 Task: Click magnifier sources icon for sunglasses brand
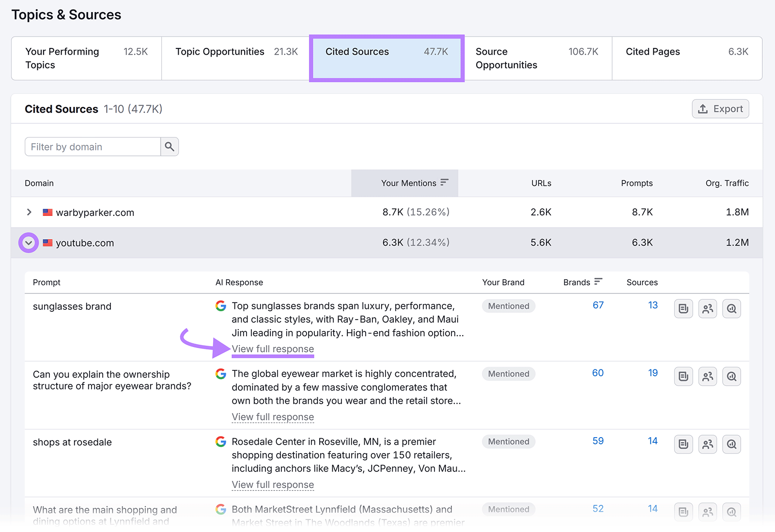click(732, 309)
